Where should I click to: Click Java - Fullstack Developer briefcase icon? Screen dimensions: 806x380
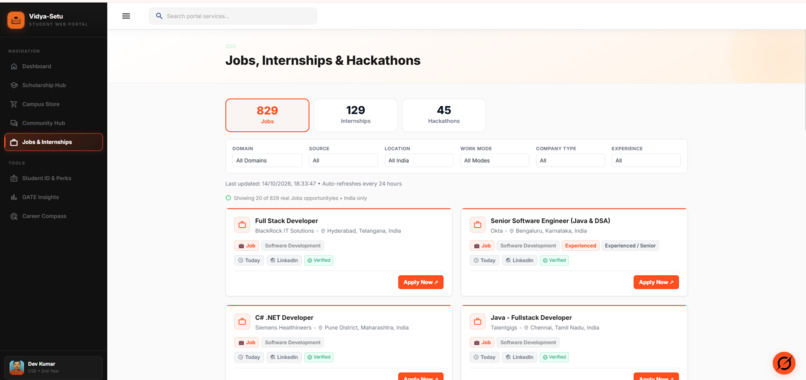478,321
